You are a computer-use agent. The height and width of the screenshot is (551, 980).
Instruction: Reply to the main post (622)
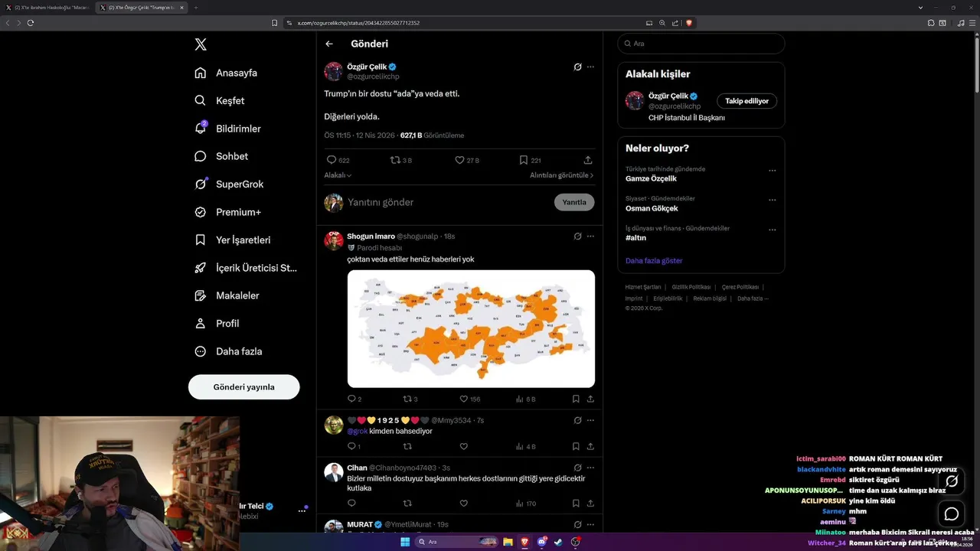[338, 161]
